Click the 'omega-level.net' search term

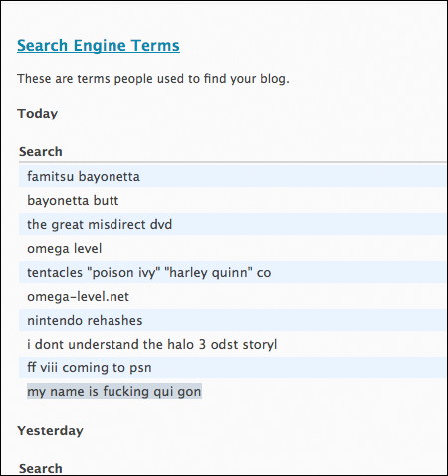pyautogui.click(x=78, y=297)
